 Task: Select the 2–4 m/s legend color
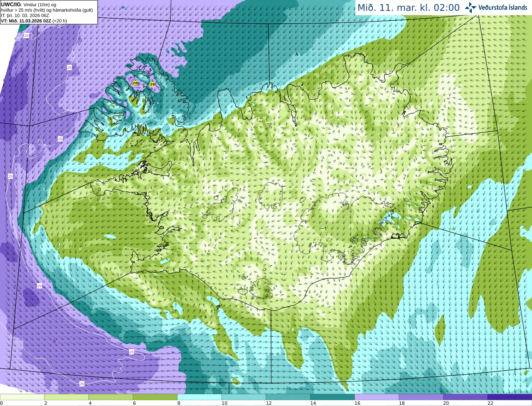(x=66, y=397)
